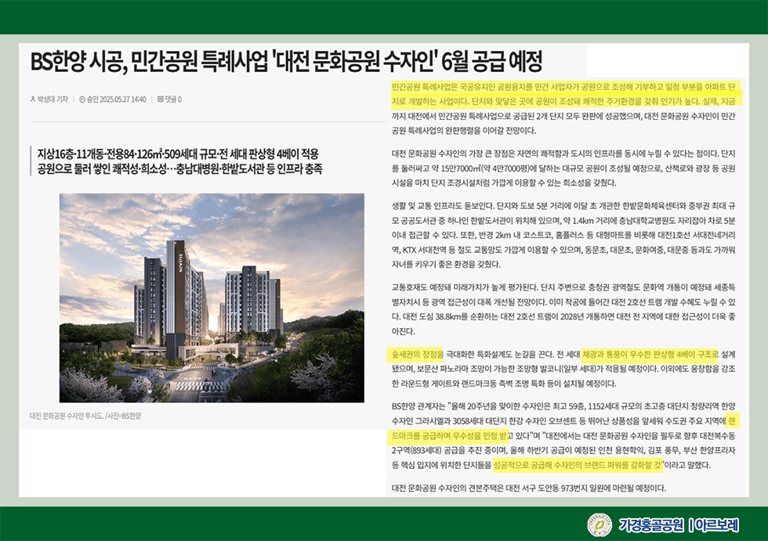768x541 pixels.
Task: Click highlighted phrase '숲세권의 장점을'
Action: tap(416, 354)
